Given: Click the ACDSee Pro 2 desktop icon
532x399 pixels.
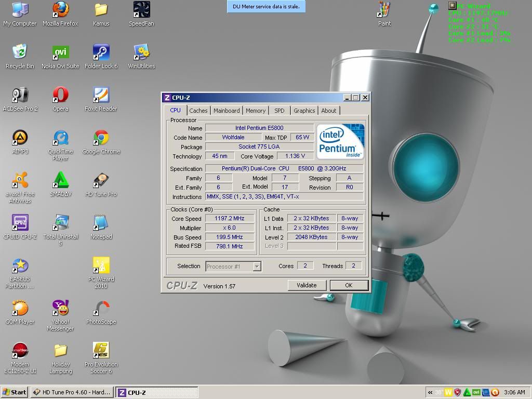Looking at the screenshot, I should coord(20,99).
